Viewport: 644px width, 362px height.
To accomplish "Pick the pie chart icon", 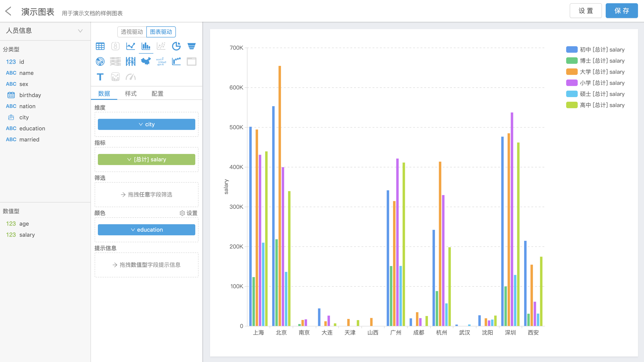I will click(176, 46).
